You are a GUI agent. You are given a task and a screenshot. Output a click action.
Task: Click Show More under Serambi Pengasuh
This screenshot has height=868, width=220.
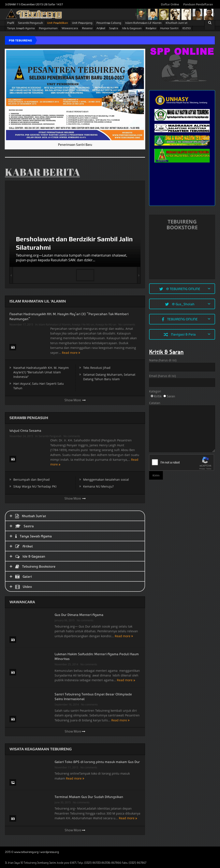coord(75,498)
